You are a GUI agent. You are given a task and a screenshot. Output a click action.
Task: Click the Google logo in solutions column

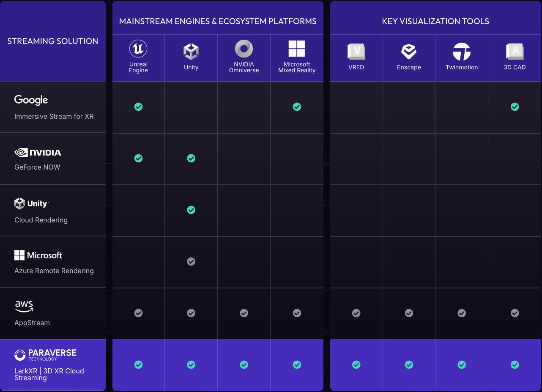[x=31, y=100]
